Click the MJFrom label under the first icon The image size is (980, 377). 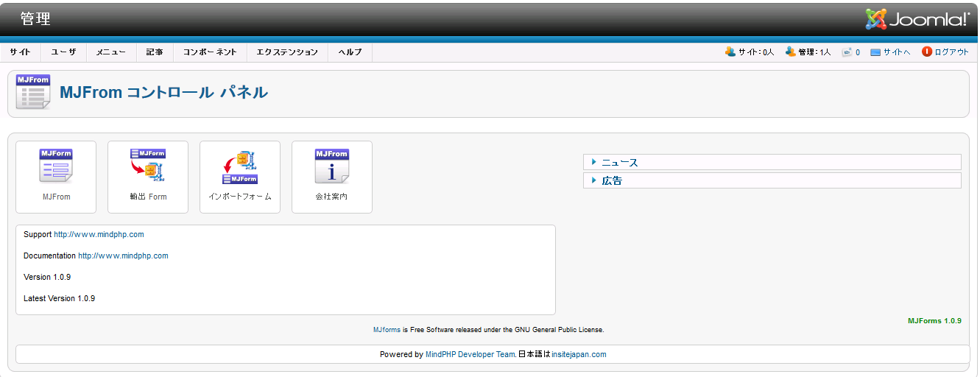(56, 197)
